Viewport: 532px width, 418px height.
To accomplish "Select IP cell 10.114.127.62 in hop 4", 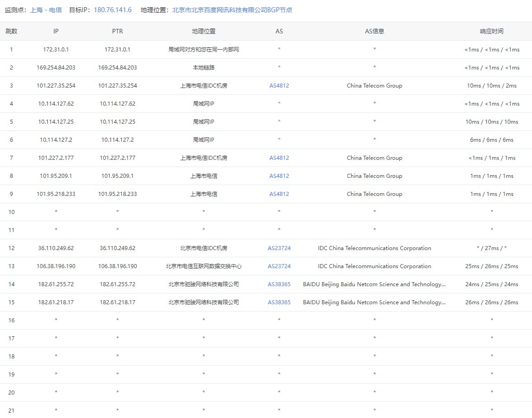I will coord(56,103).
